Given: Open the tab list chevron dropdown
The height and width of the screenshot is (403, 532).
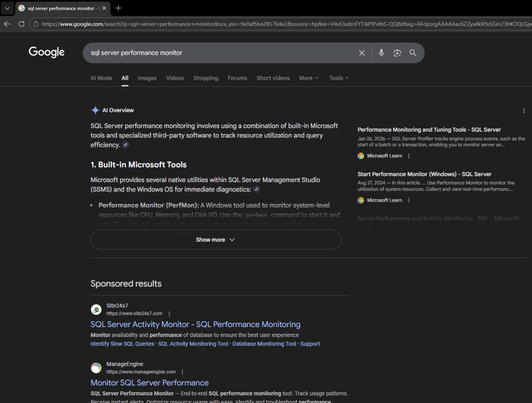Looking at the screenshot, I should click(7, 8).
